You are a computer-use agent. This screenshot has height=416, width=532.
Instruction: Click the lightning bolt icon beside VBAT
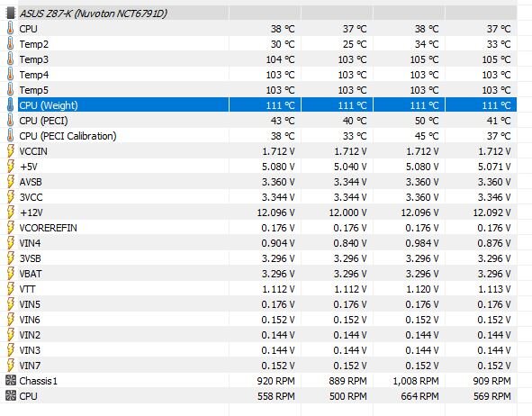point(11,274)
